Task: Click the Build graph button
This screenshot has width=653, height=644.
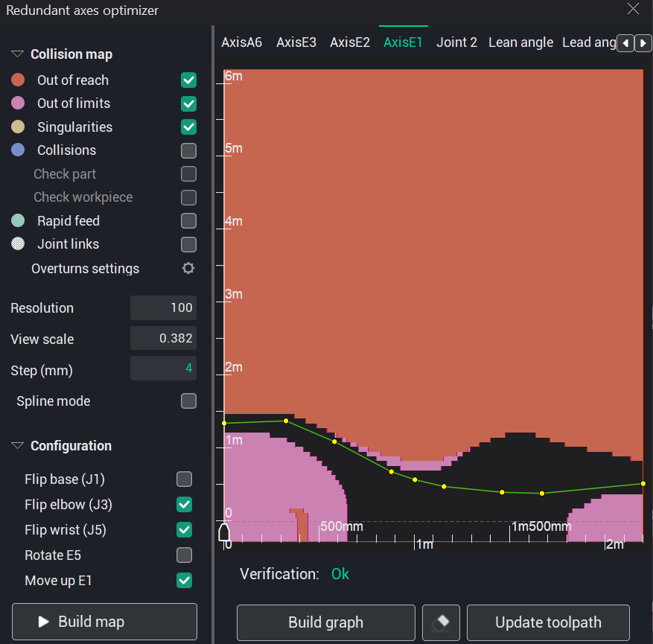Action: click(326, 622)
